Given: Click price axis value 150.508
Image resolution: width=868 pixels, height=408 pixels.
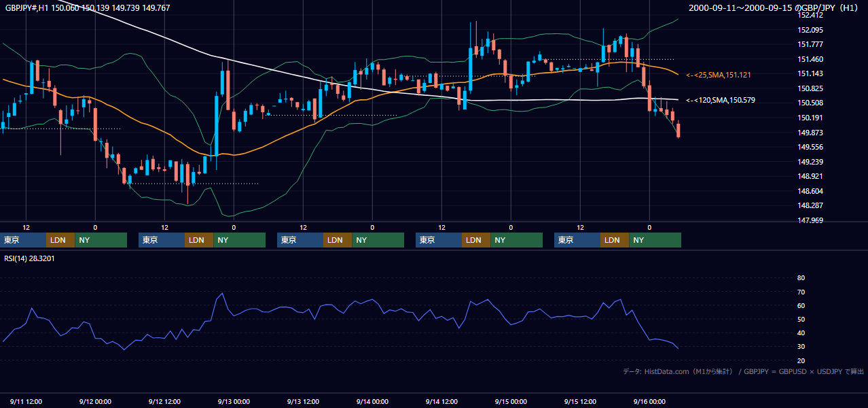Looking at the screenshot, I should click(811, 103).
